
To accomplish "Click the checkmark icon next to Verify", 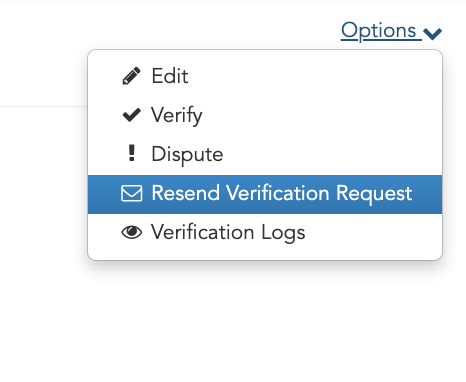I will [132, 115].
